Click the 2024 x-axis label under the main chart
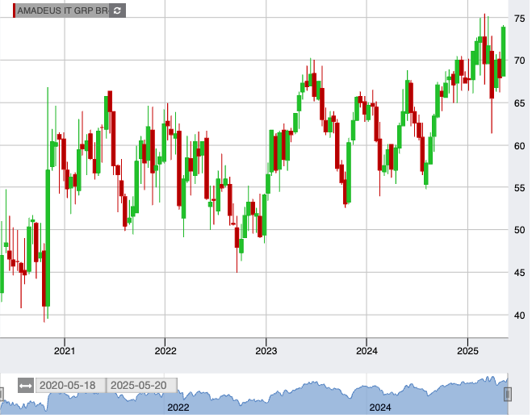The width and height of the screenshot is (532, 418). pos(367,350)
